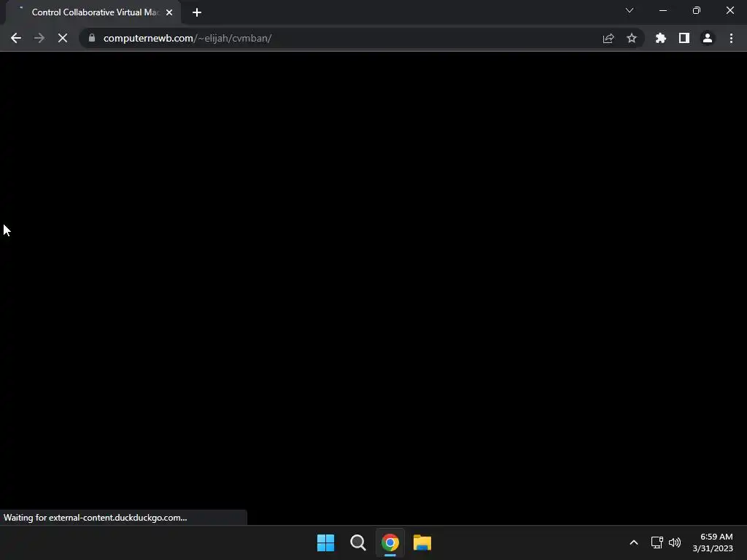Go back to the previous page
Image resolution: width=747 pixels, height=560 pixels.
16,38
